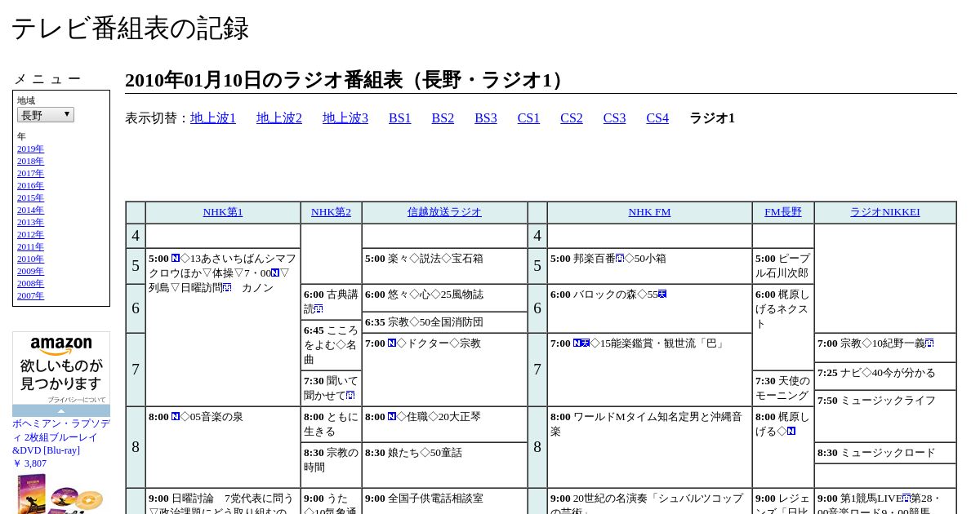Open the 2019年 year link

click(30, 148)
